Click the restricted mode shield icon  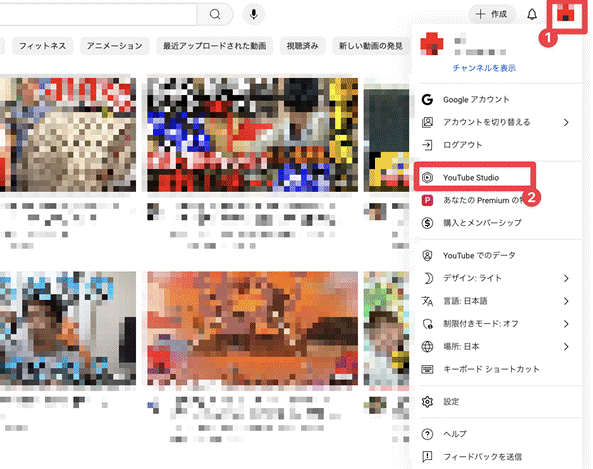tap(427, 324)
